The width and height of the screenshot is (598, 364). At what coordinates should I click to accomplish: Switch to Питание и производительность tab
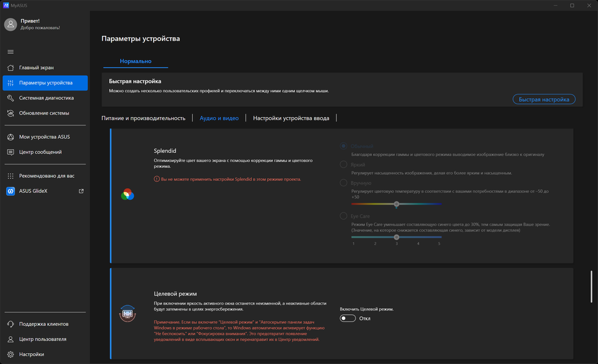143,118
